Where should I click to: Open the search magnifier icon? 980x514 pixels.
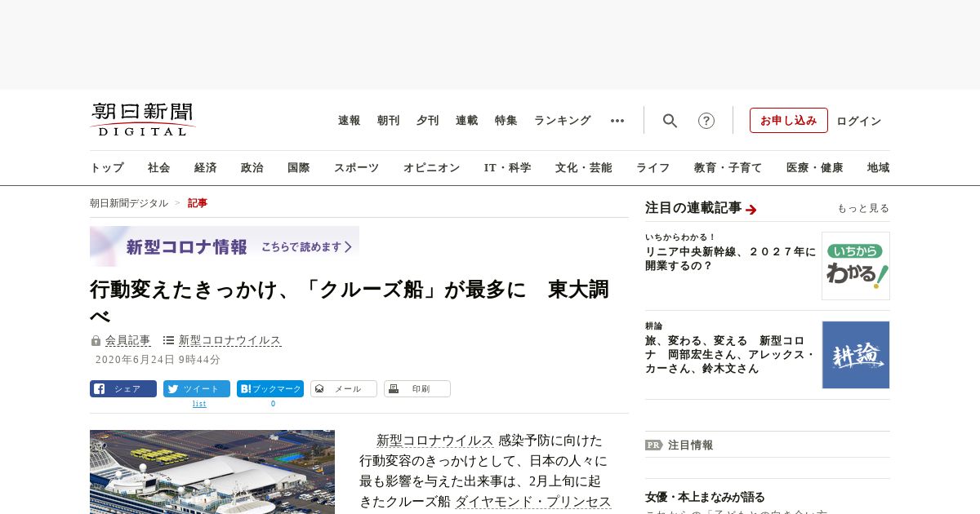670,121
